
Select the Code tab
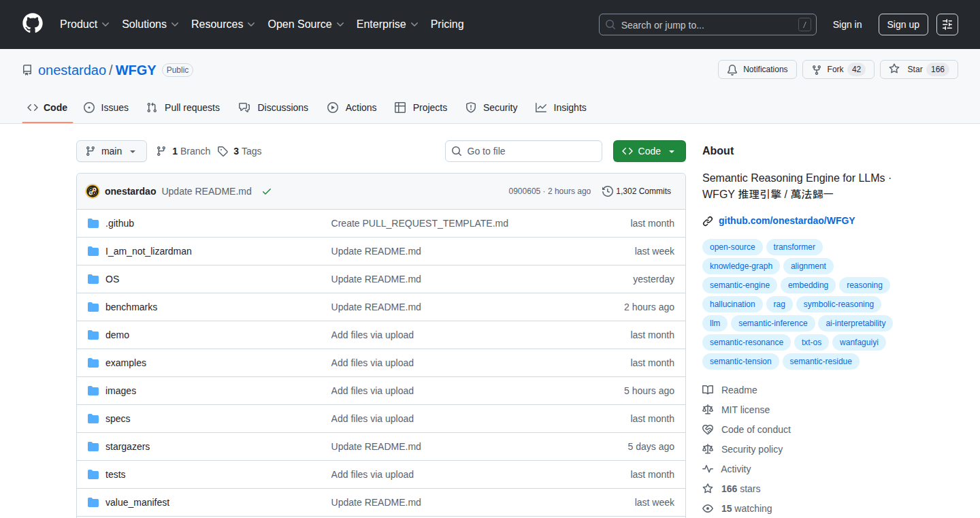pyautogui.click(x=48, y=108)
